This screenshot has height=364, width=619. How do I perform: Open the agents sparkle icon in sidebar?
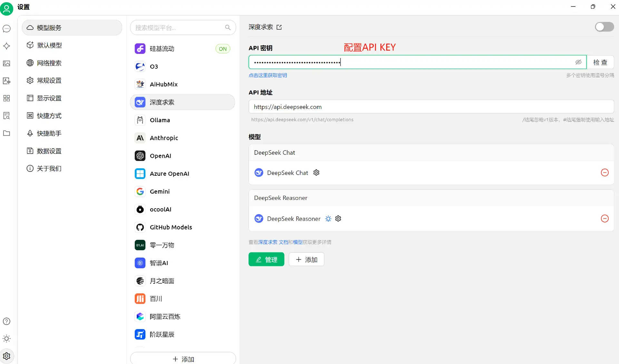pyautogui.click(x=6, y=46)
